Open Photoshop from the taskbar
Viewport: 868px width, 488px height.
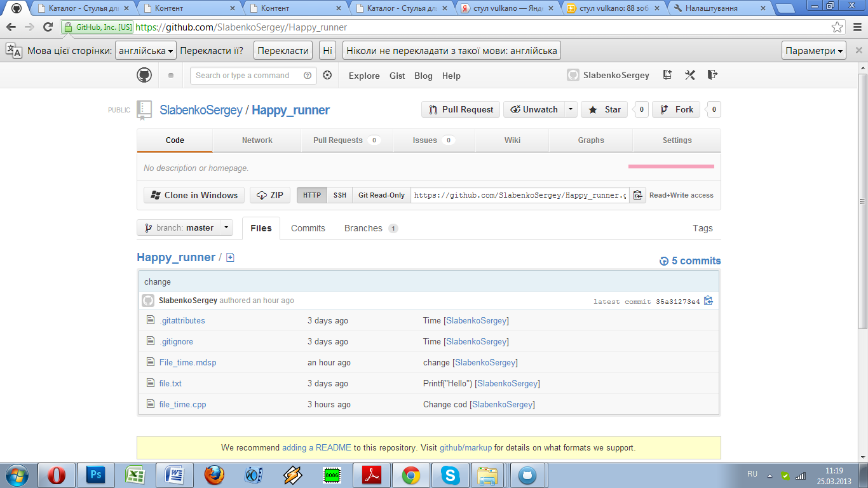click(95, 475)
